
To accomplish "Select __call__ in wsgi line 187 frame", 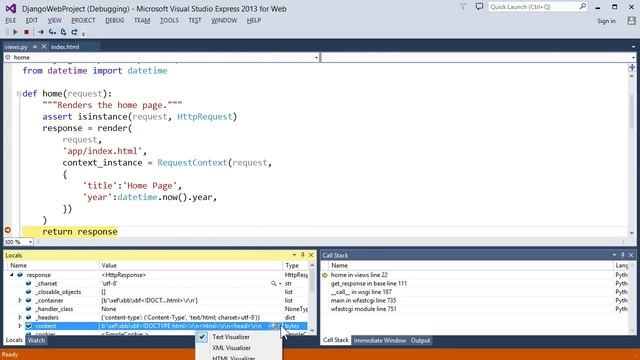I will pos(361,292).
